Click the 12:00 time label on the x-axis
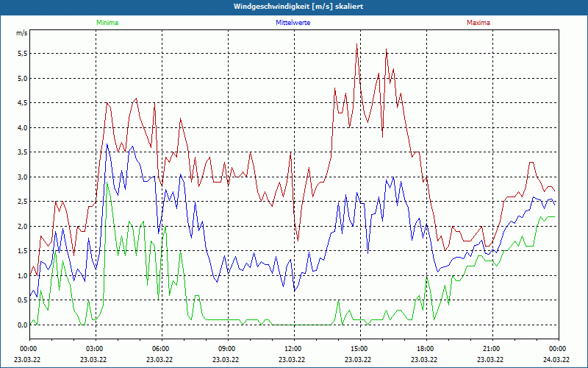 294,349
